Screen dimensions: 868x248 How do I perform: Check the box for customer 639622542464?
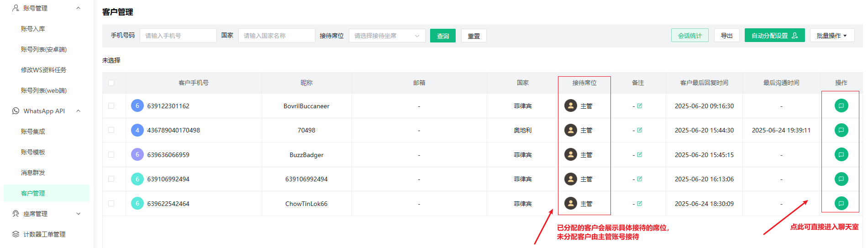point(111,203)
